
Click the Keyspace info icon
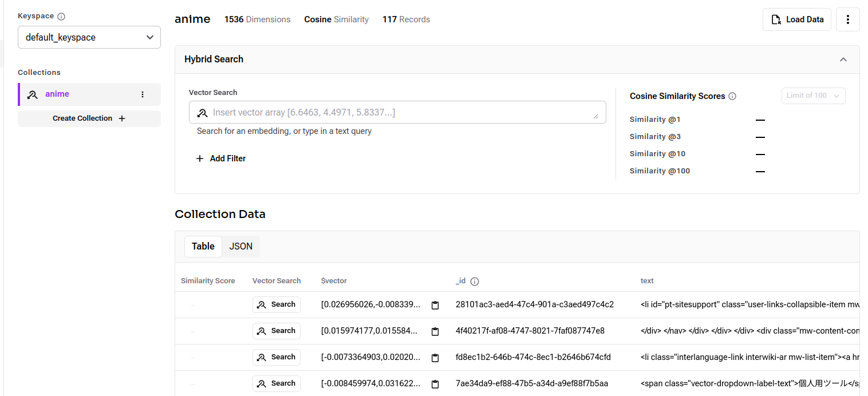coord(61,17)
